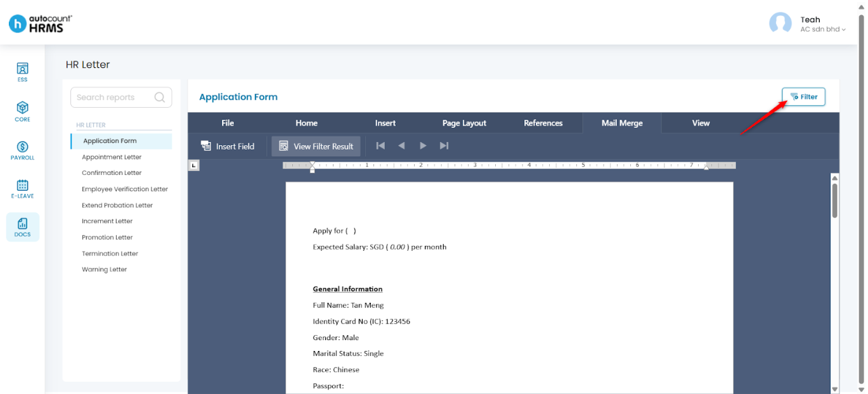Click the 'Identity Card No (IC): 123456' line

[361, 321]
